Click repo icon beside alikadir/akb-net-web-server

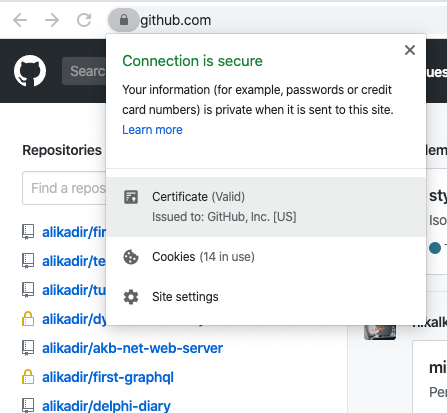[x=28, y=348]
